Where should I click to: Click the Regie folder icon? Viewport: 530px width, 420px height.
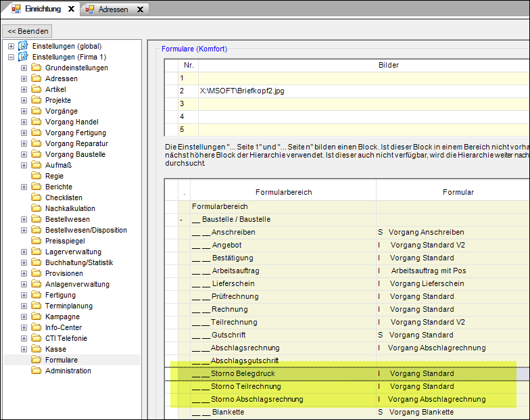[36, 176]
